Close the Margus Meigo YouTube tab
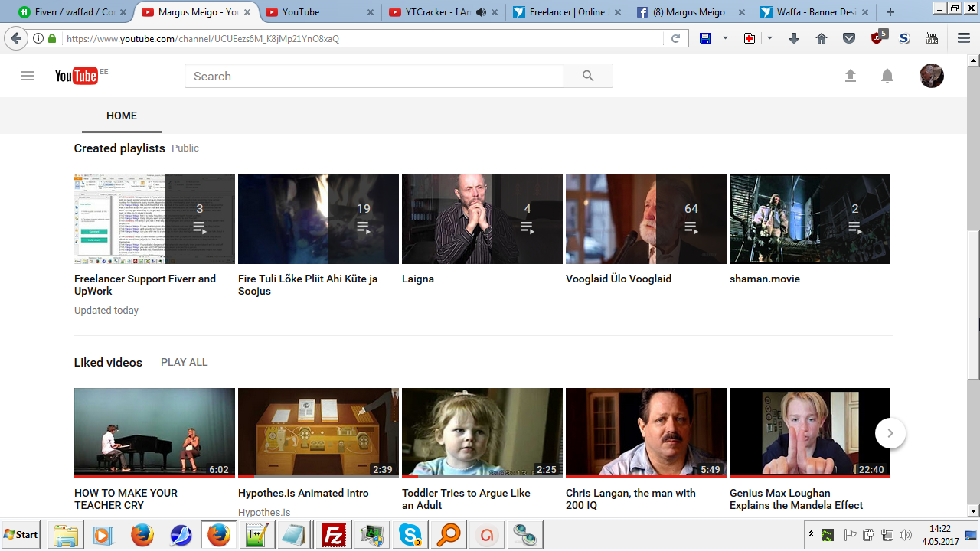Viewport: 980px width, 551px height. click(x=246, y=12)
